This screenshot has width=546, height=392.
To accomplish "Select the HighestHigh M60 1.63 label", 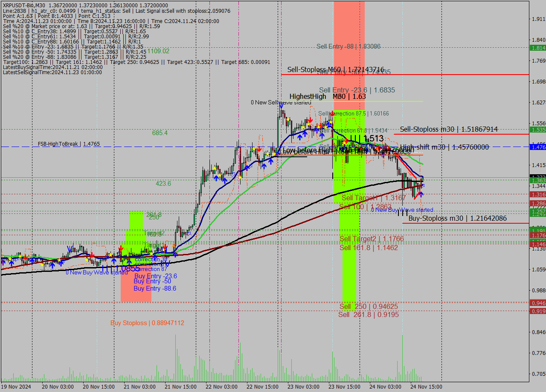I will click(x=328, y=97).
